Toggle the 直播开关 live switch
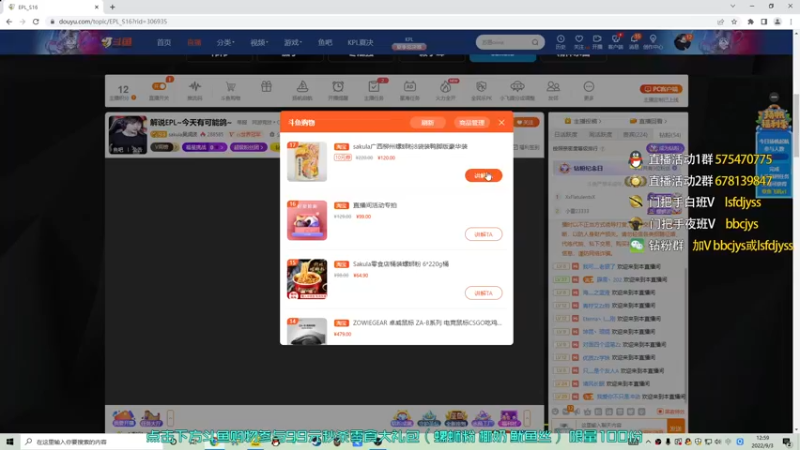 click(x=159, y=90)
